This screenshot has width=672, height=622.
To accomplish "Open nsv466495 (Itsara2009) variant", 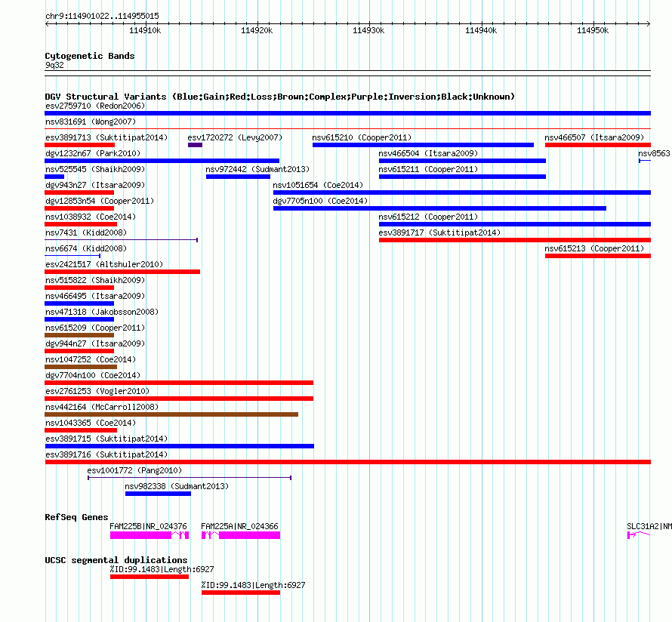I will pyautogui.click(x=95, y=296).
